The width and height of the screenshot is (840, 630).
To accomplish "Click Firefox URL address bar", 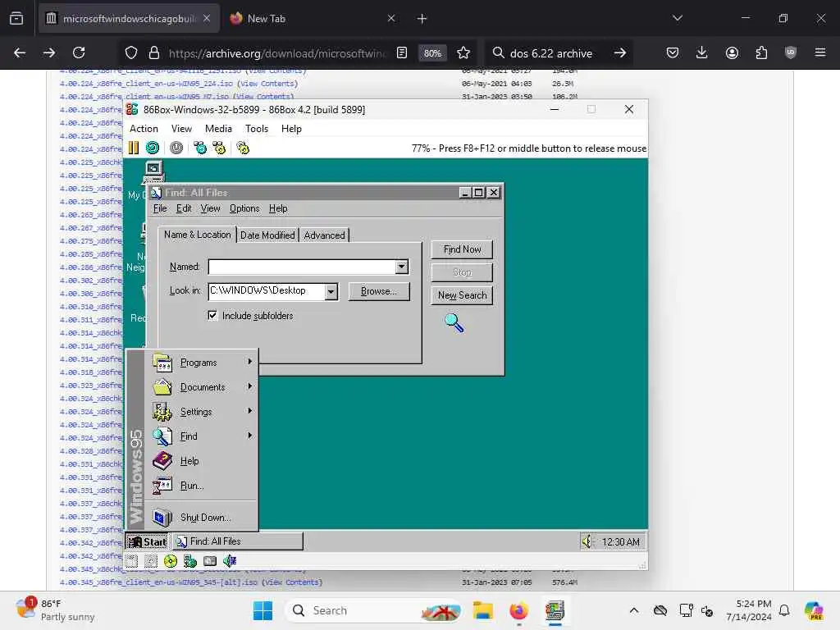I will tap(276, 53).
